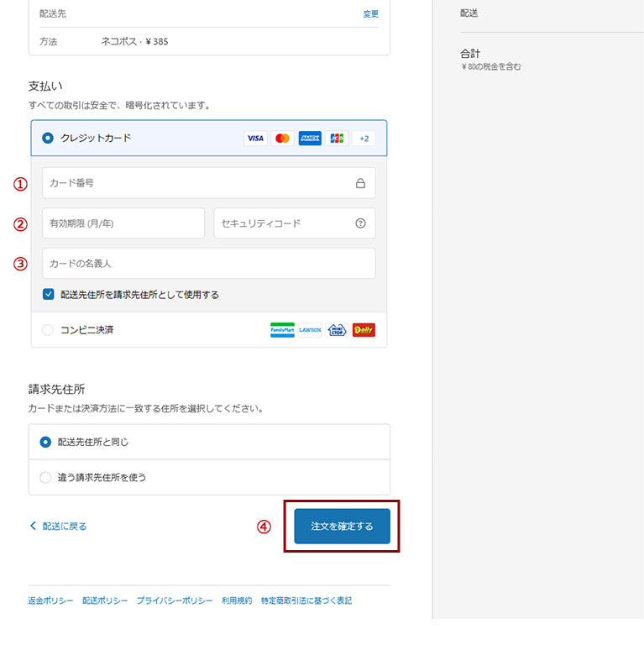Viewport: 644px width, 645px height.
Task: Click the FamilyMart logo
Action: 282,330
